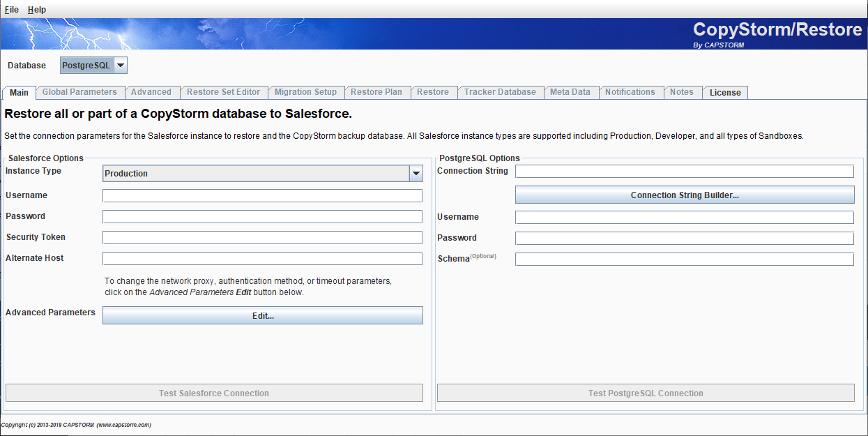The height and width of the screenshot is (436, 868).
Task: Open the Restore Set Editor tab
Action: (x=224, y=92)
